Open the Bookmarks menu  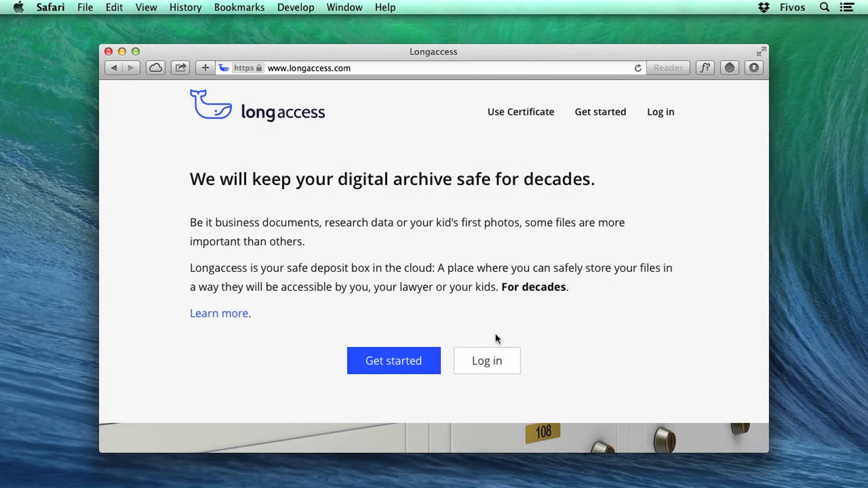239,7
